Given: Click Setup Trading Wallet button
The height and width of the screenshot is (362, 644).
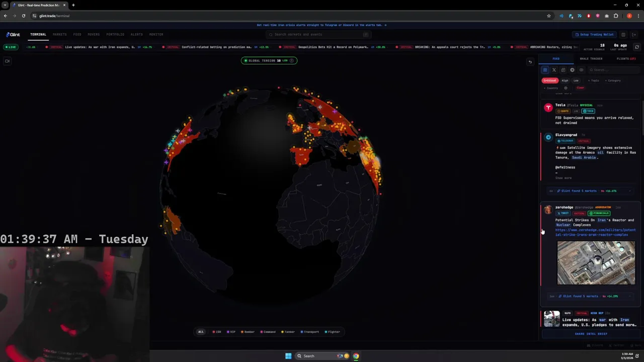Looking at the screenshot, I should 595,35.
